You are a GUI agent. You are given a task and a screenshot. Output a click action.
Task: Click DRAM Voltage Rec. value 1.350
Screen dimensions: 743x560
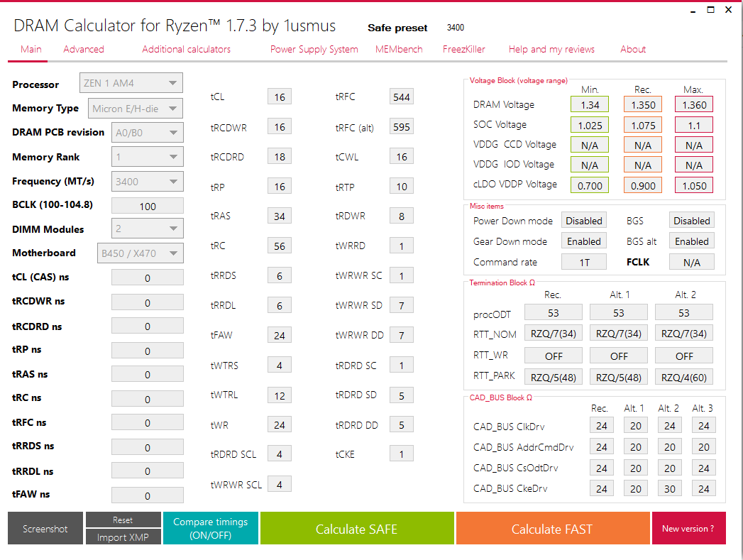point(643,105)
